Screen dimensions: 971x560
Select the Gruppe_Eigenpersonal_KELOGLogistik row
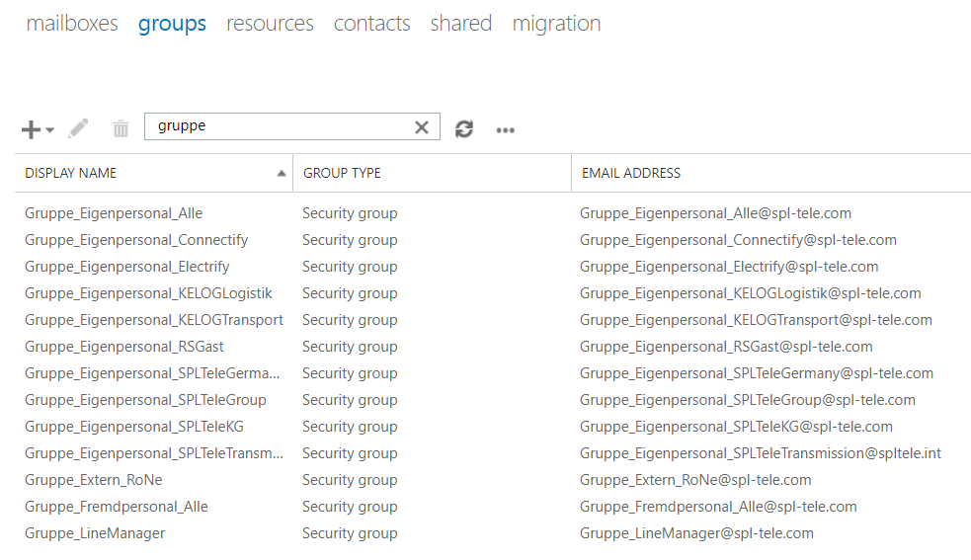(x=493, y=293)
